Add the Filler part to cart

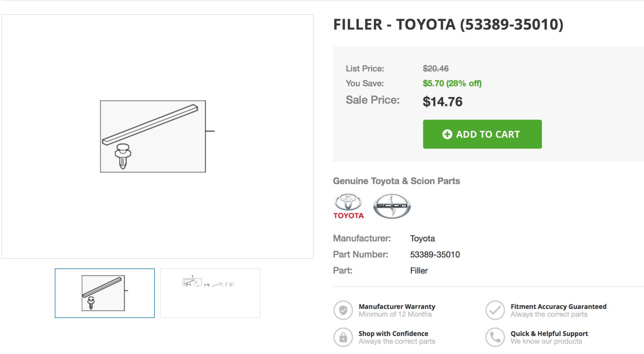tap(482, 134)
